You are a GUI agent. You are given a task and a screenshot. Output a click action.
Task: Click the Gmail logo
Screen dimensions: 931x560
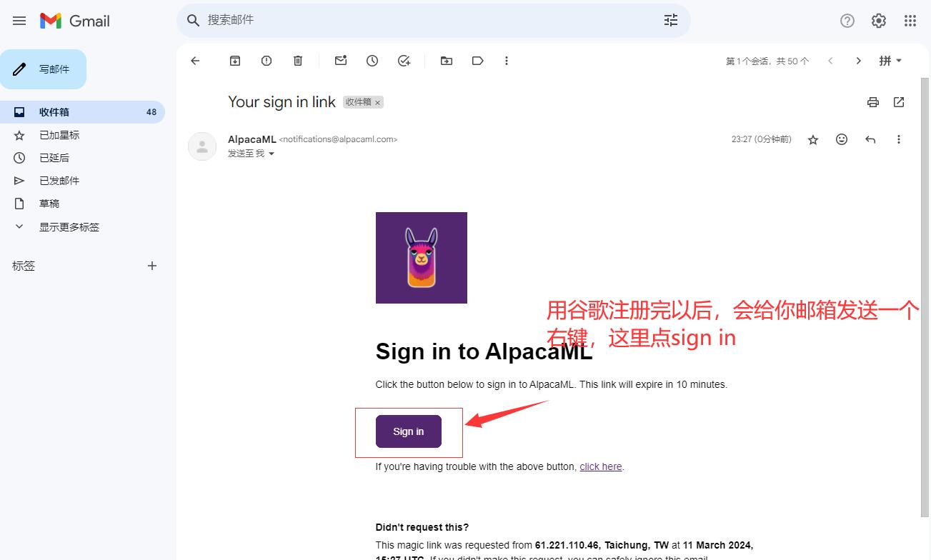pos(75,21)
